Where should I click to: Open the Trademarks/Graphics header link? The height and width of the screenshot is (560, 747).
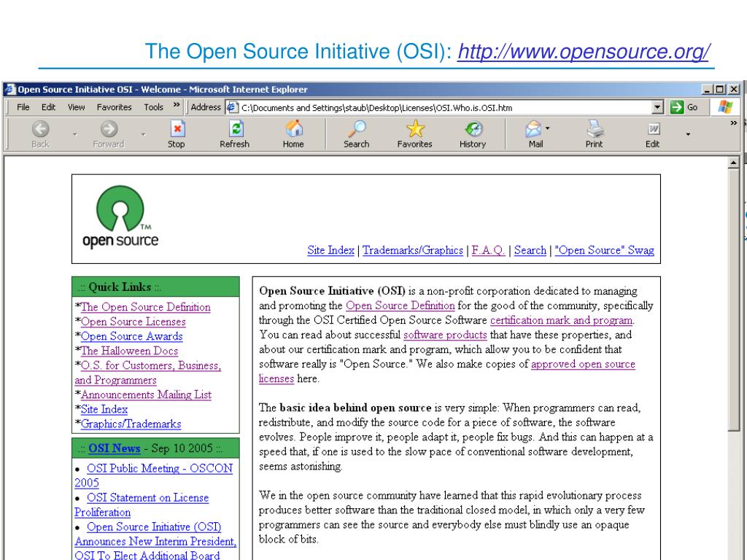coord(413,250)
